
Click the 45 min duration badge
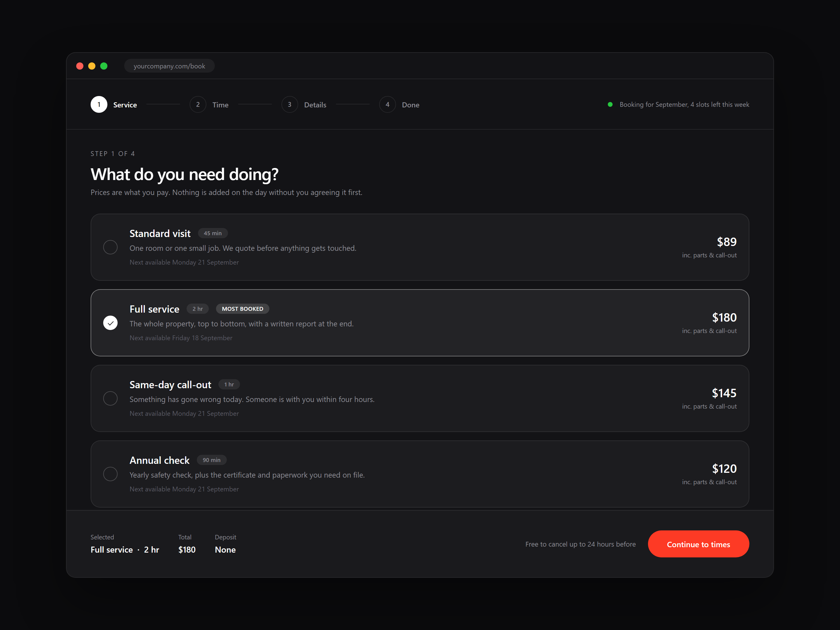(x=213, y=233)
